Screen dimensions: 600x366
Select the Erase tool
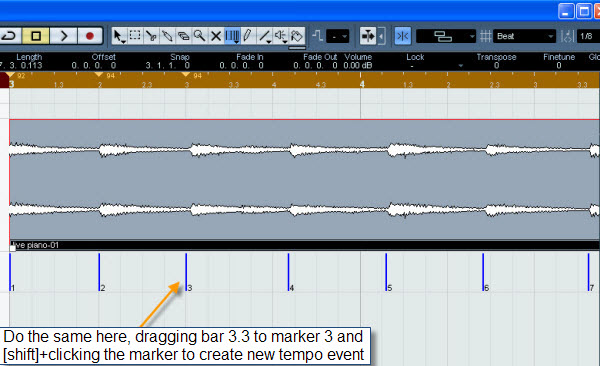click(183, 36)
